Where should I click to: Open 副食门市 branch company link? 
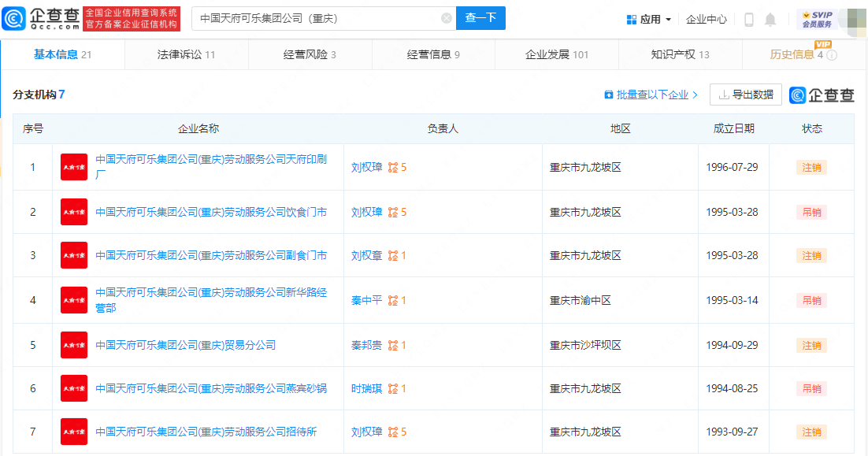tap(211, 255)
